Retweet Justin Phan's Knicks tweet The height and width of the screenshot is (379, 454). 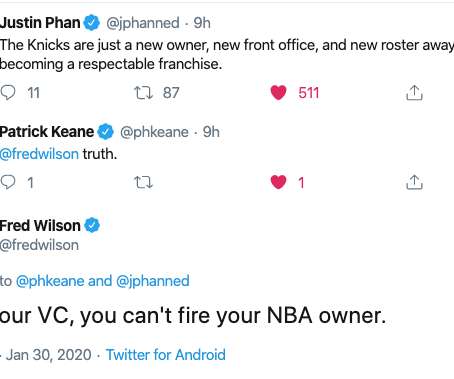[x=143, y=93]
